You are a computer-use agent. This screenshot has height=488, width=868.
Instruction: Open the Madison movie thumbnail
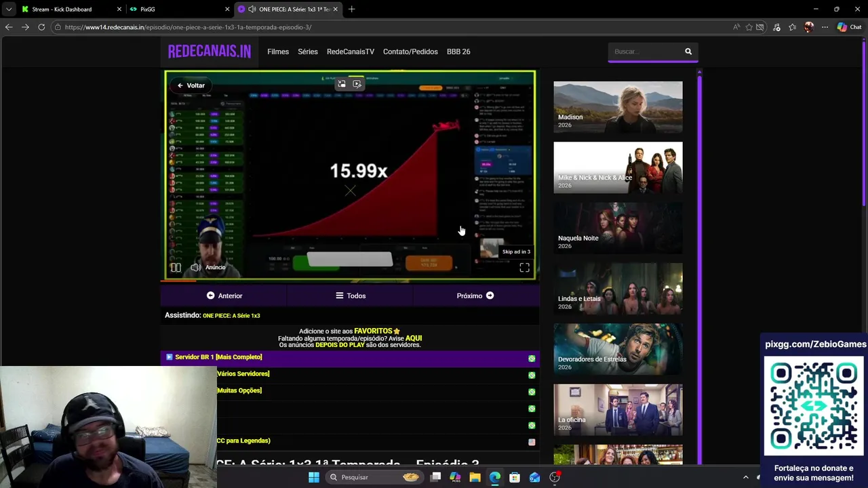[x=618, y=107]
